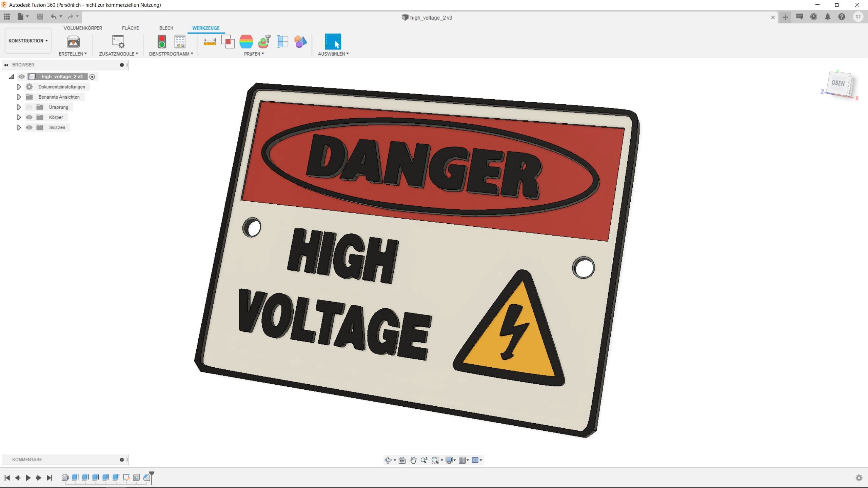This screenshot has width=868, height=488.
Task: Undo the last action
Action: (x=54, y=17)
